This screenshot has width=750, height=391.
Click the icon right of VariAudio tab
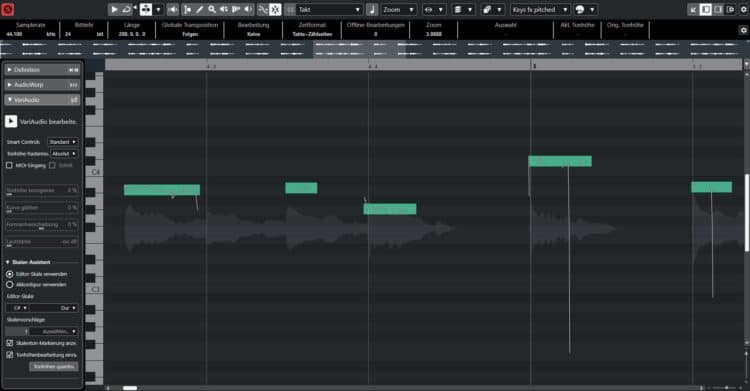74,100
